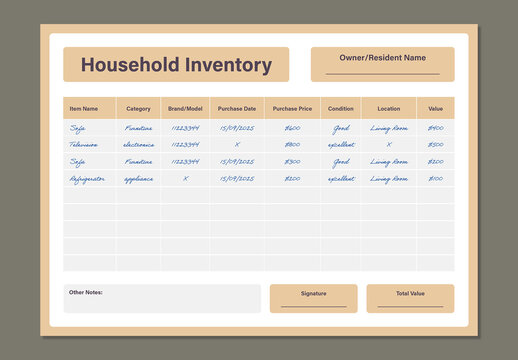Click the $500 value cell

pyautogui.click(x=436, y=145)
